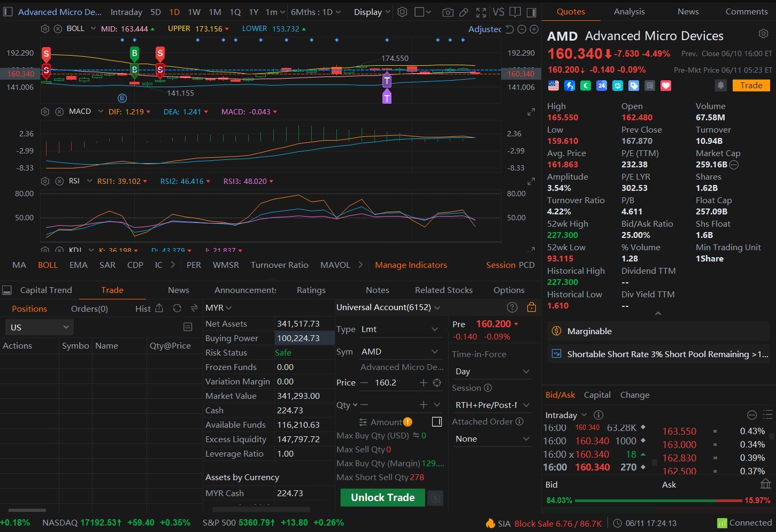Share positions with export icon
The height and width of the screenshot is (532, 776).
coord(159,309)
